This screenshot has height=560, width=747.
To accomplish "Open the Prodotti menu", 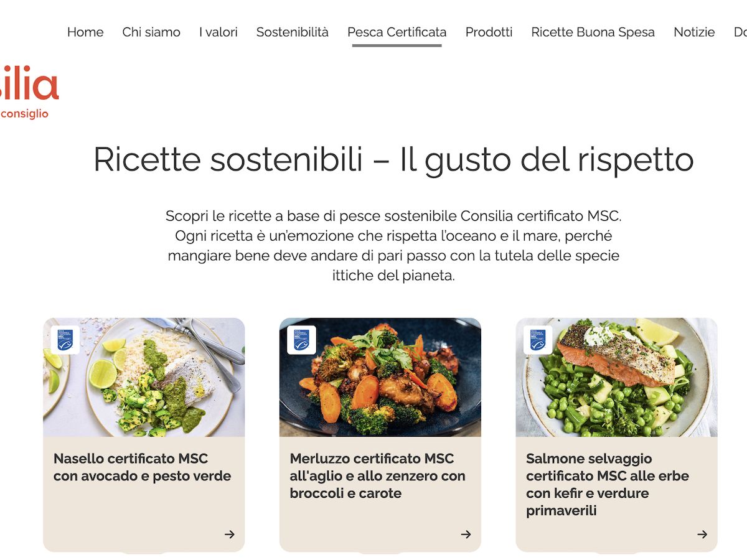I will click(489, 32).
